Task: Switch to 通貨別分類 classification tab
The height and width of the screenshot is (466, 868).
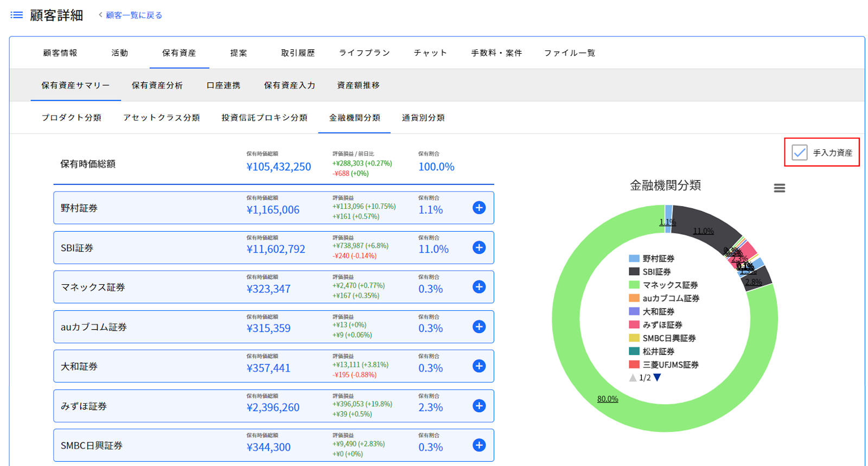Action: click(x=423, y=118)
